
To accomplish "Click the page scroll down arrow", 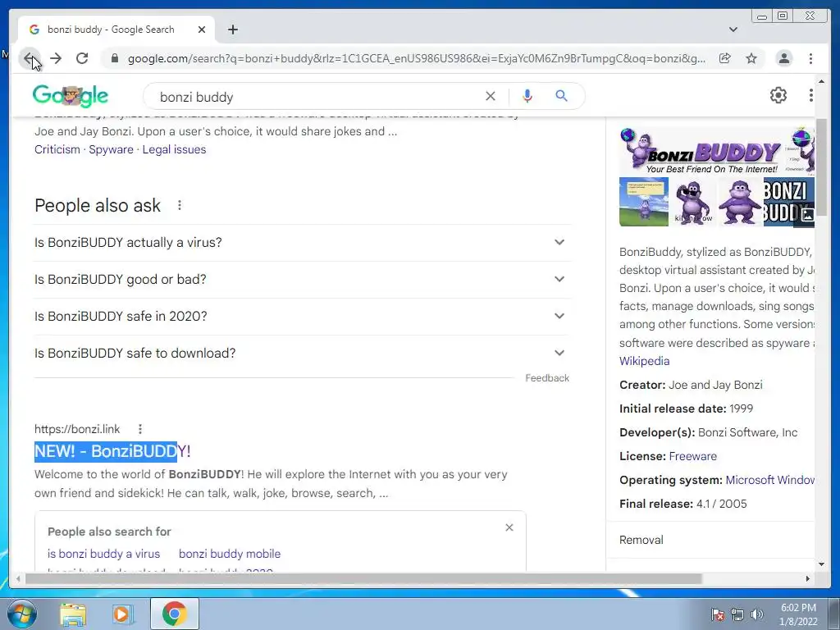I will (821, 564).
